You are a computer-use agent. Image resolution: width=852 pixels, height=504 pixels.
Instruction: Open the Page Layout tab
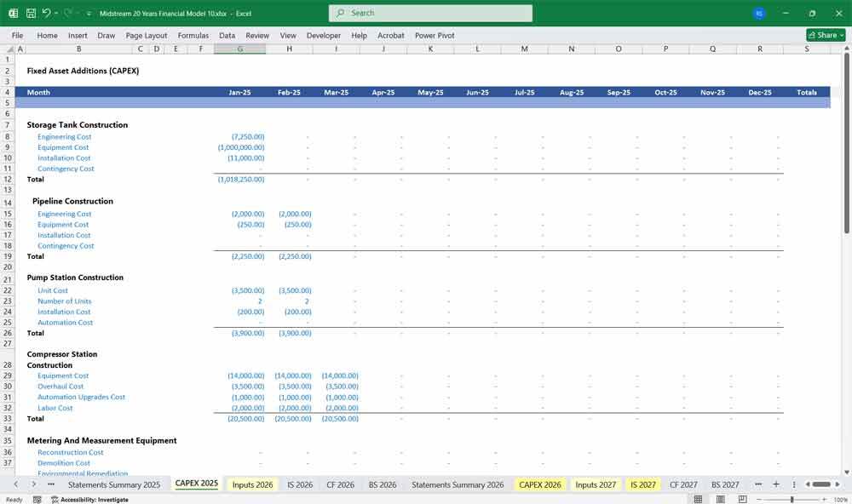coord(147,35)
